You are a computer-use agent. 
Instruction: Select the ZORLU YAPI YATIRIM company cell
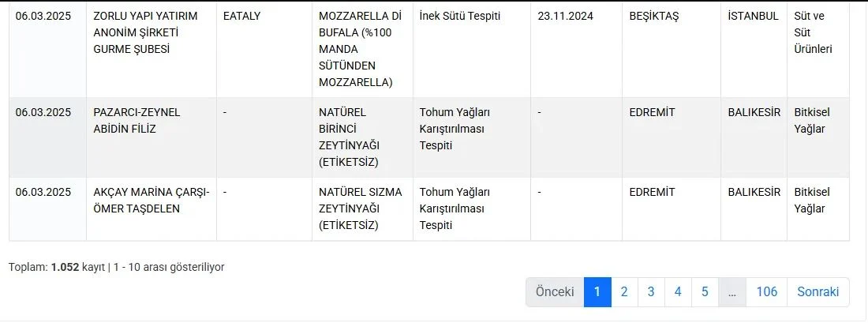tap(152, 49)
